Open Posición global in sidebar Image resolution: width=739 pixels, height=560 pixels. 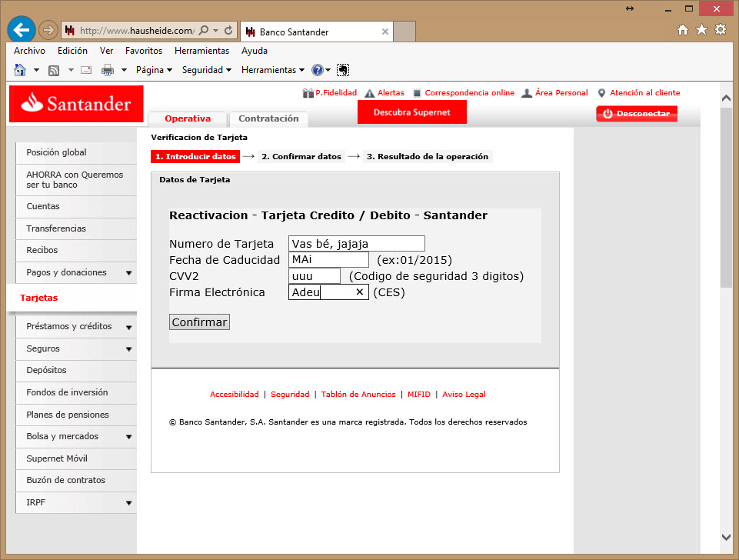pyautogui.click(x=76, y=153)
